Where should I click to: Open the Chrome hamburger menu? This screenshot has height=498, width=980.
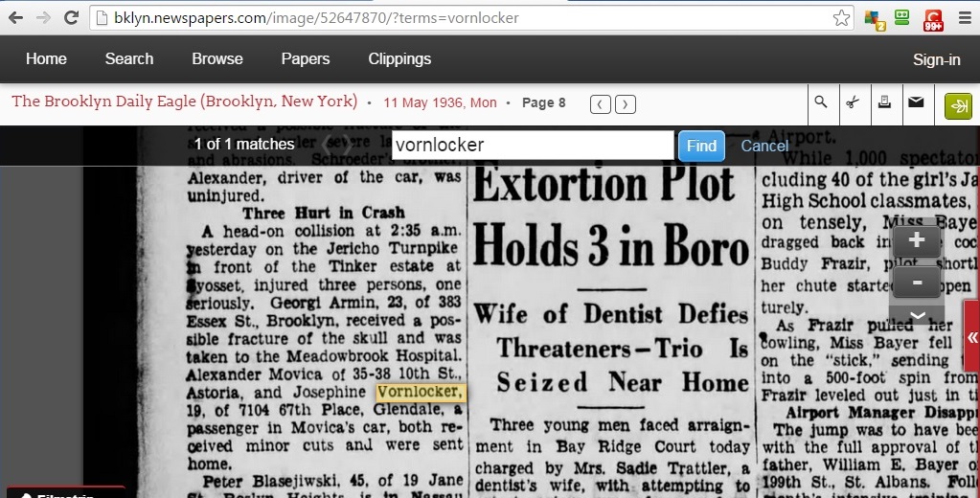pyautogui.click(x=965, y=18)
